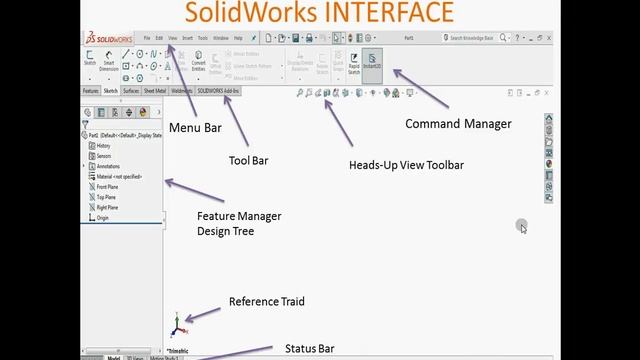
Task: Click Zoom to Area in heads-up toolbar
Action: click(309, 93)
